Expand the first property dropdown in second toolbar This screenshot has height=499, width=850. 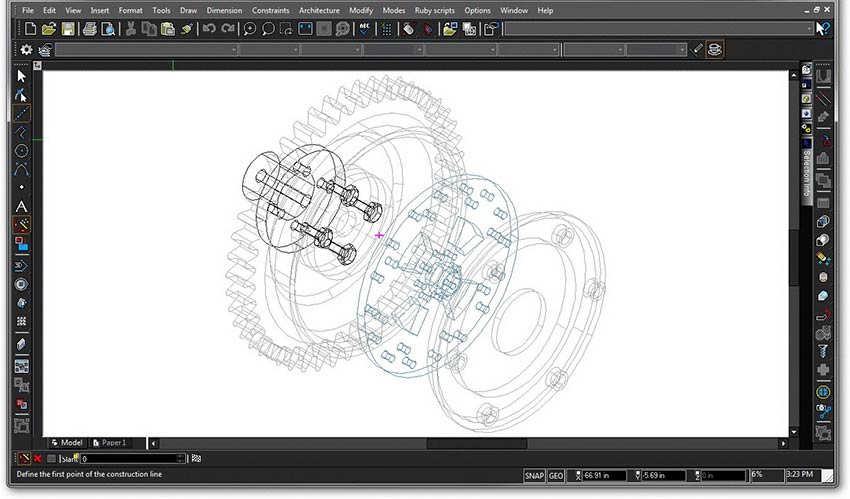(233, 50)
